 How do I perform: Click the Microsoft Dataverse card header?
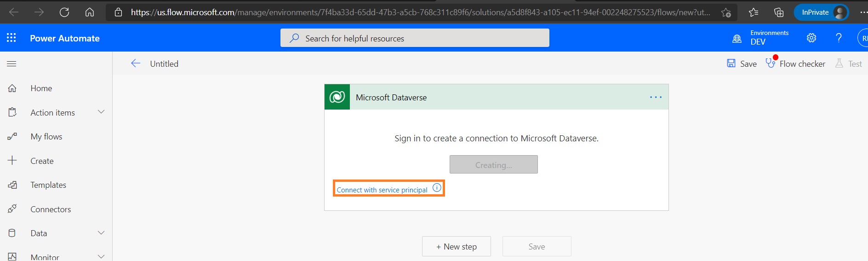(x=497, y=97)
